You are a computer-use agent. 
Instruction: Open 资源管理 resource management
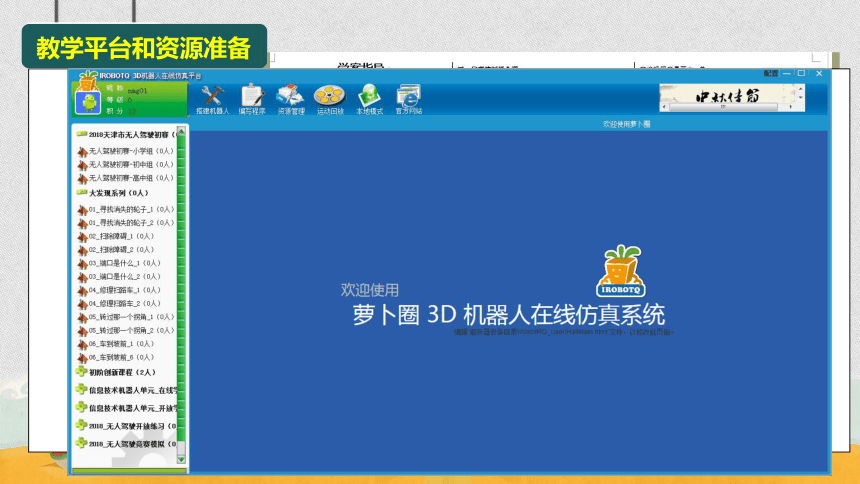tap(291, 99)
